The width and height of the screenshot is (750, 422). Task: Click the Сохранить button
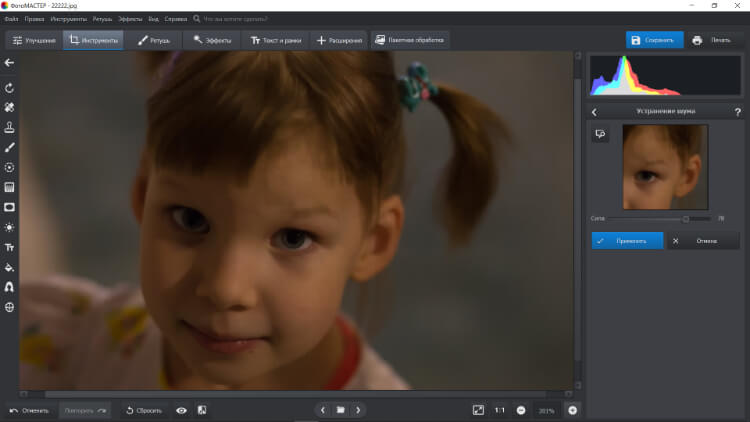coord(655,41)
